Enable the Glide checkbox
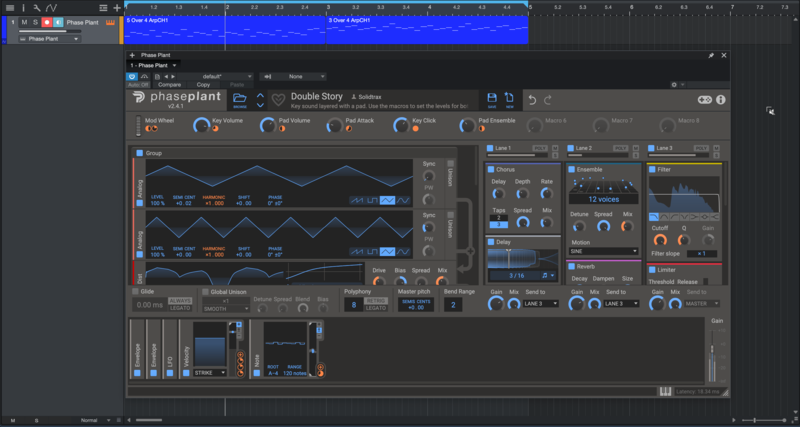The image size is (800, 427). pyautogui.click(x=134, y=291)
